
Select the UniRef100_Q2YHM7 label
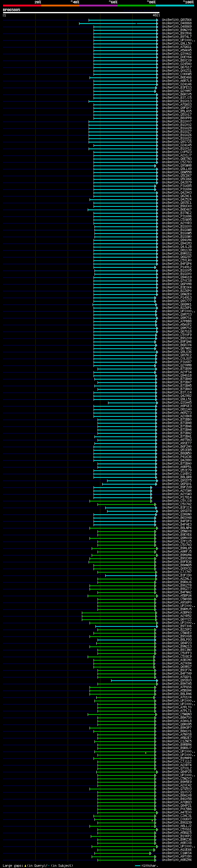tap(176, 91)
